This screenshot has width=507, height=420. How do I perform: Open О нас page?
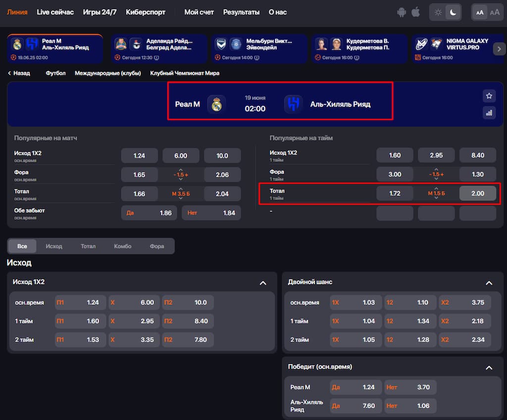(x=277, y=12)
